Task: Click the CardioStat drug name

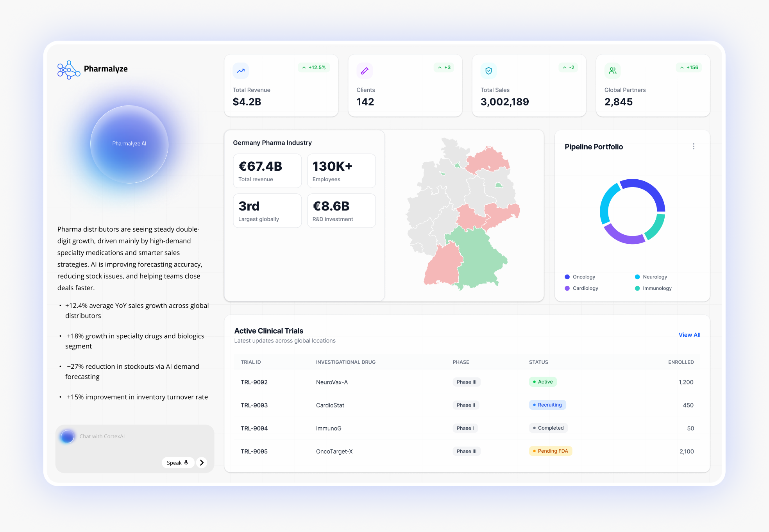Action: [330, 405]
